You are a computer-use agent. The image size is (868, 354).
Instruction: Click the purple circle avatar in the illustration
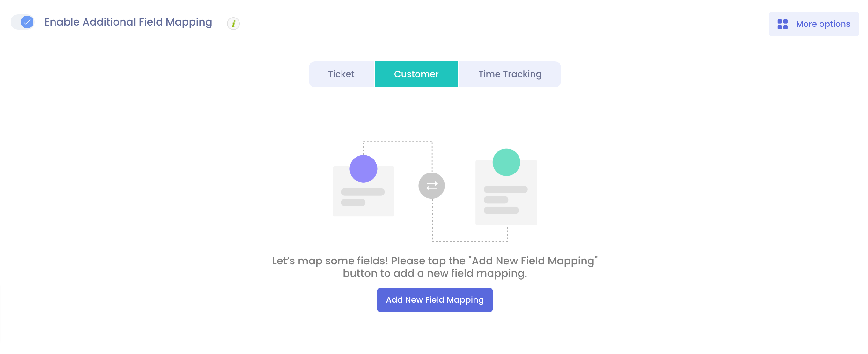pyautogui.click(x=363, y=169)
